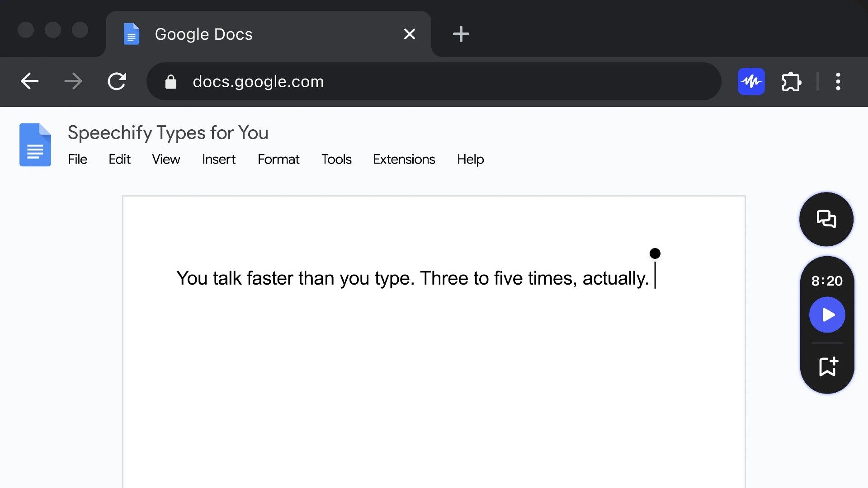
Task: Select the Google Docs browser tab
Action: (269, 34)
